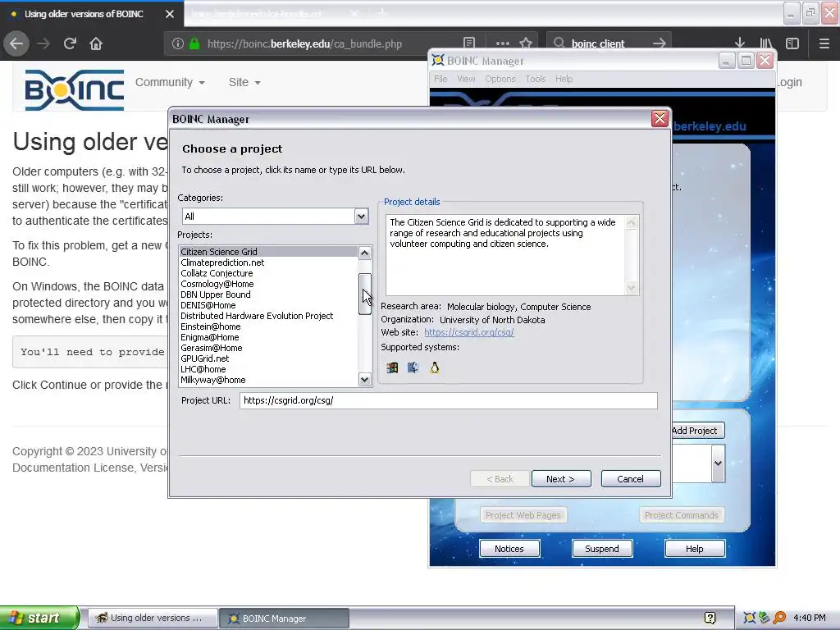Viewport: 840px width, 630px height.
Task: Click Firefox back arrow button
Action: pyautogui.click(x=16, y=43)
